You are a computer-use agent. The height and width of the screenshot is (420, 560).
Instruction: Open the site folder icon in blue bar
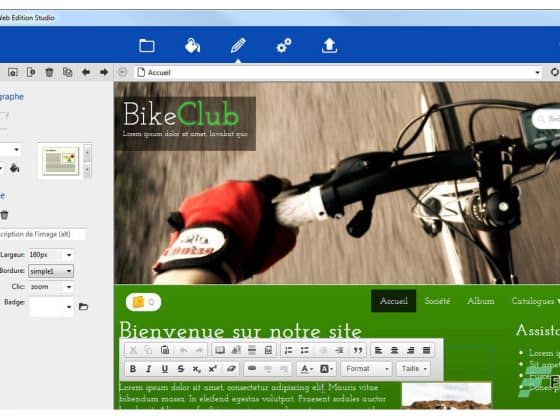tap(147, 46)
